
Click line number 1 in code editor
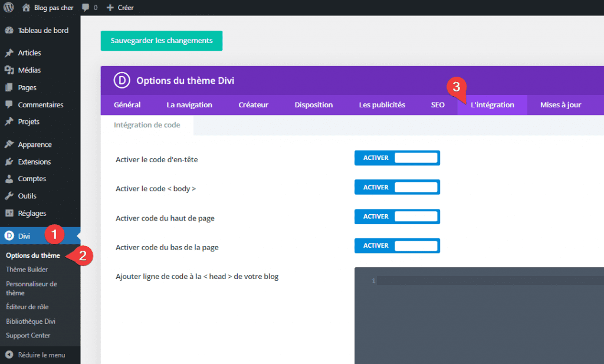pos(373,281)
